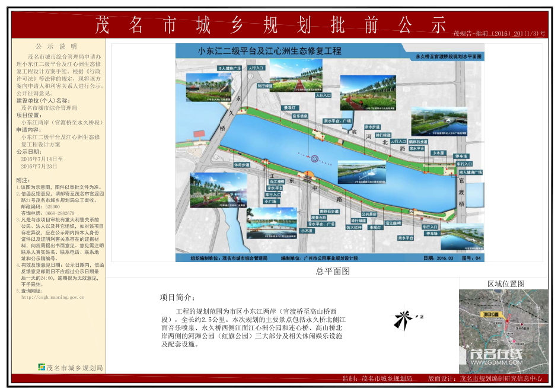Click the yellow 项目位置 tag on location map

tap(491, 314)
